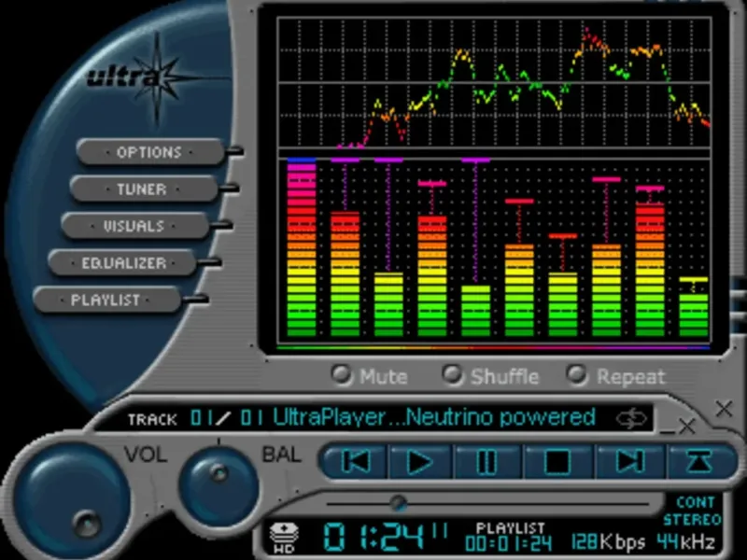Stop playback
The height and width of the screenshot is (560, 747).
click(x=557, y=461)
